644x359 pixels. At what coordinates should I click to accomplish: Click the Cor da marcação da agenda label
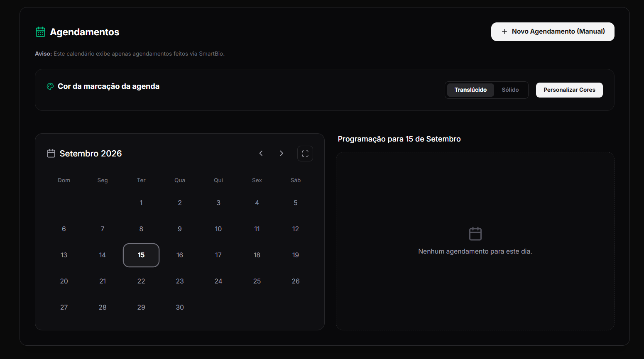point(108,86)
